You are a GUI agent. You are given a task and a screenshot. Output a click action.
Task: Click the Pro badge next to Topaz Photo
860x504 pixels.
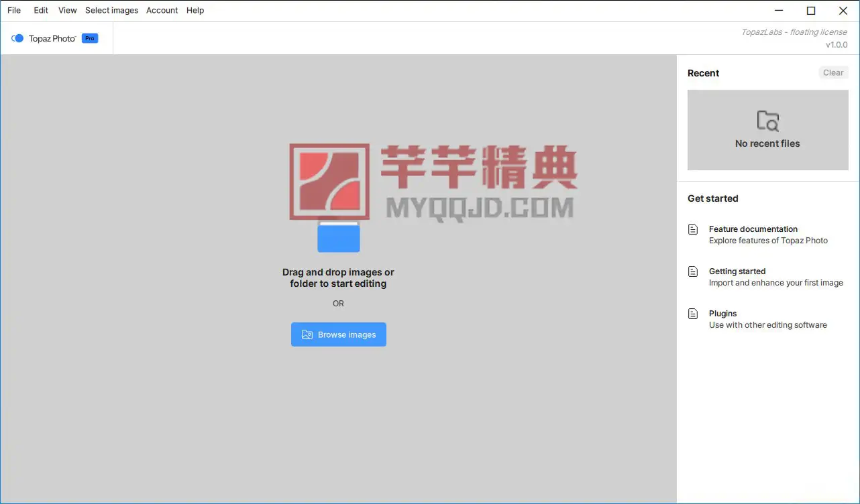90,38
